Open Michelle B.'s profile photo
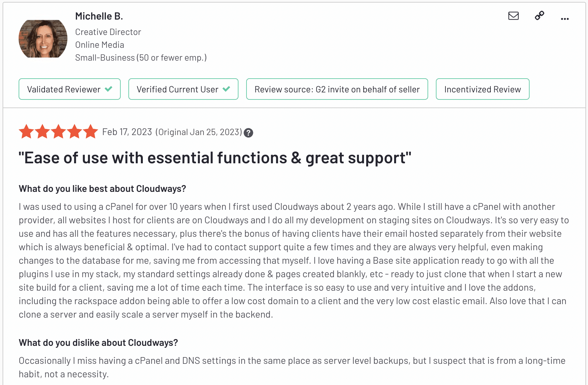 [x=43, y=39]
